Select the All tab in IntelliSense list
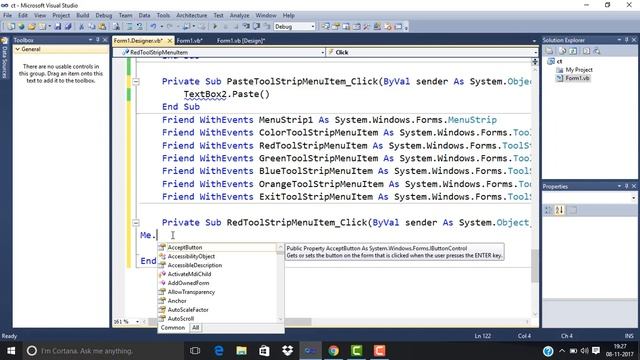This screenshot has height=360, width=640. [196, 328]
